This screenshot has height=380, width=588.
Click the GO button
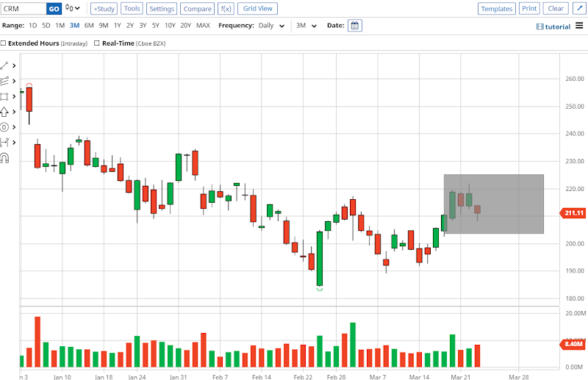click(54, 9)
